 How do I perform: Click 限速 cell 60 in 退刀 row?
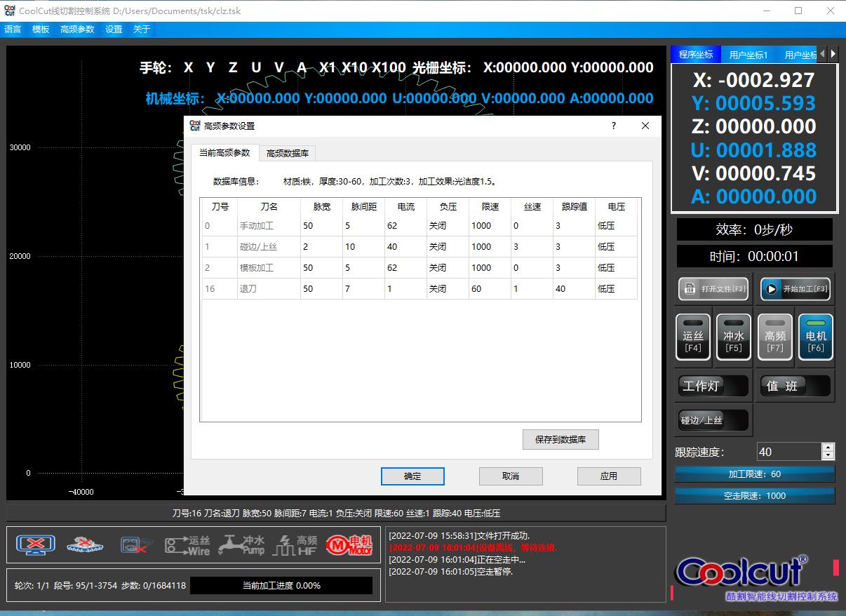pos(490,288)
